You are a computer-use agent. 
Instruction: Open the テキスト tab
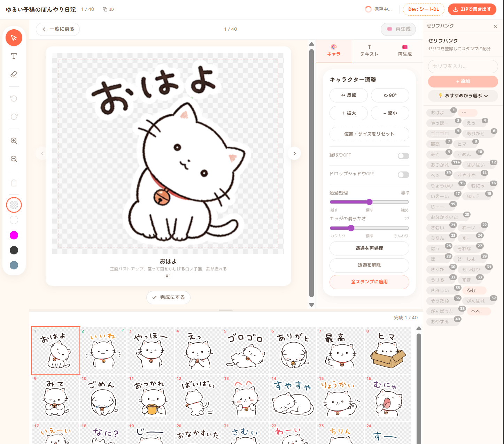pyautogui.click(x=369, y=51)
